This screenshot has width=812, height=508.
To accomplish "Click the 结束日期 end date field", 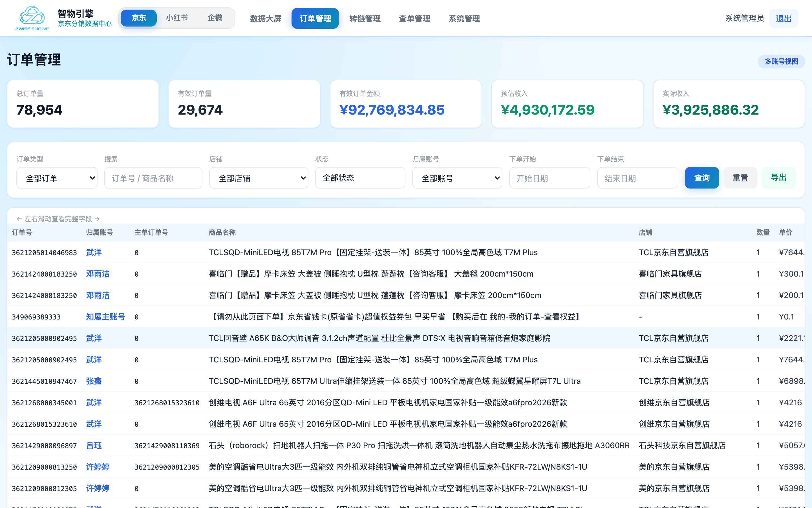I will (x=637, y=178).
